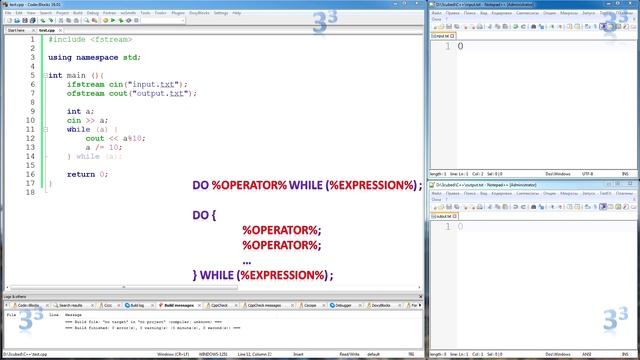640x360 pixels.
Task: Click Save icon in output.txt Notepad++ window
Action: pos(449,207)
